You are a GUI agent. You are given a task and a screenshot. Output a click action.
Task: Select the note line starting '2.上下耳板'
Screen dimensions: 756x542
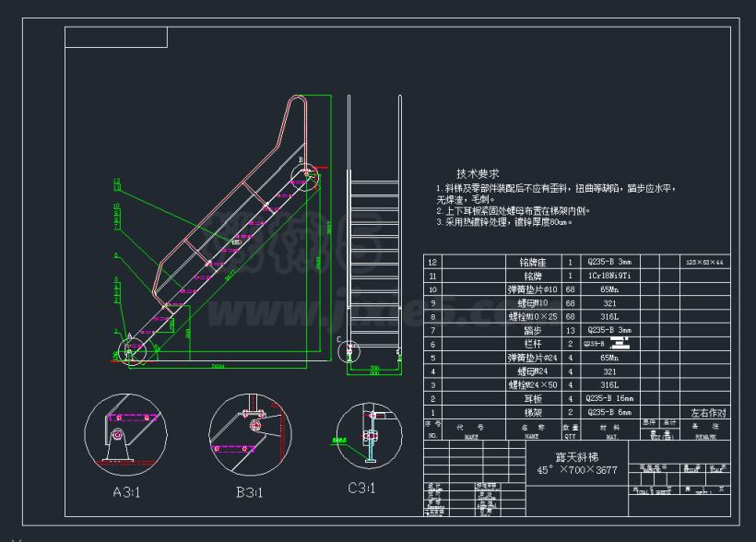click(x=513, y=211)
